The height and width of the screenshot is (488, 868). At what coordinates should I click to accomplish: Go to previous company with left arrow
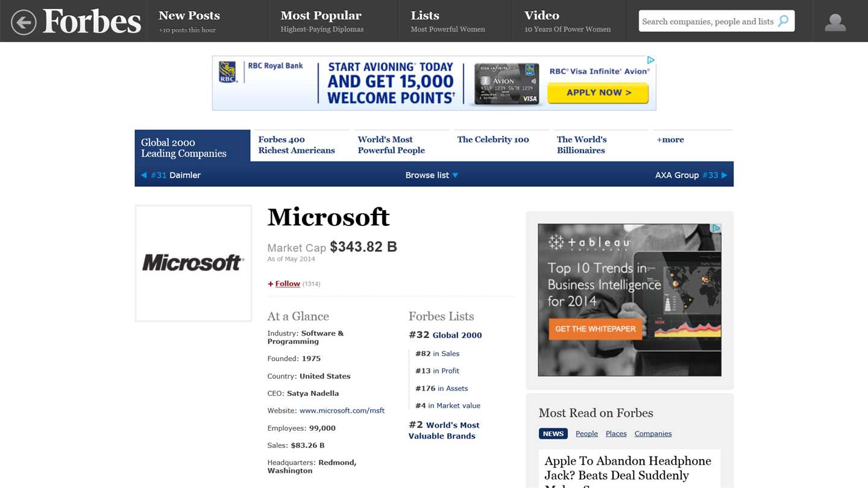pos(143,175)
